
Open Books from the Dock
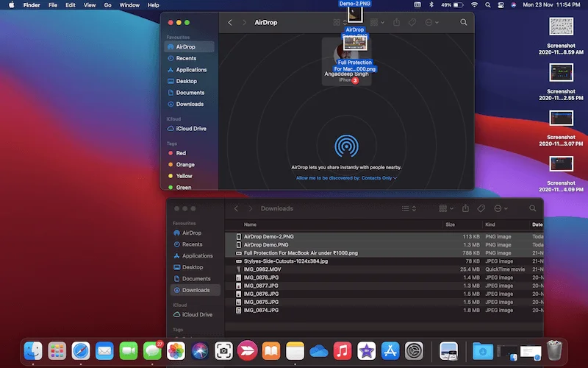pos(271,351)
